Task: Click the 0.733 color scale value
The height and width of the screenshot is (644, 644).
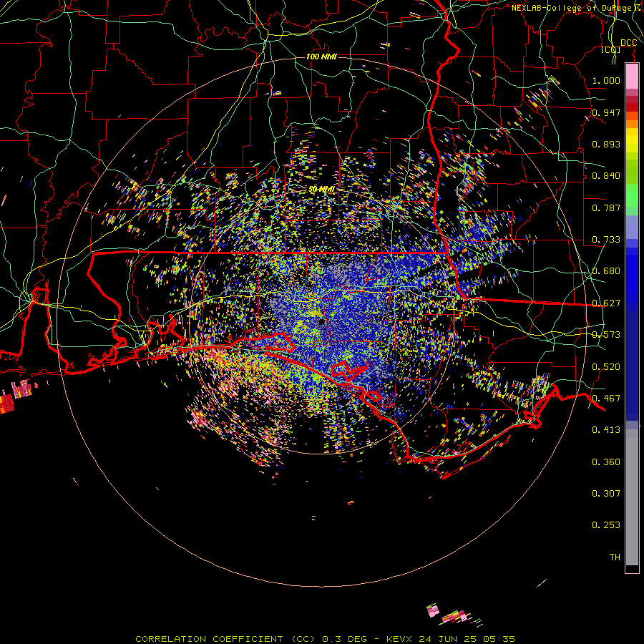Action: (x=606, y=240)
